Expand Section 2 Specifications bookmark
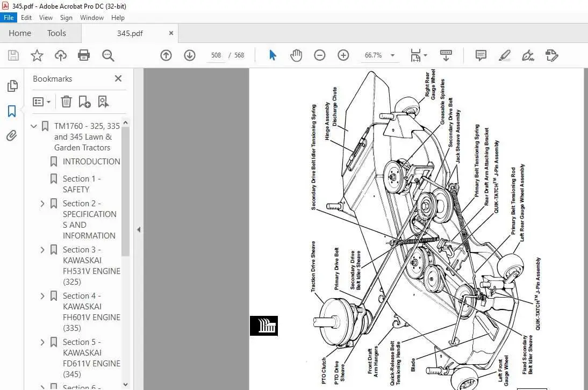The height and width of the screenshot is (390, 588). (x=42, y=204)
